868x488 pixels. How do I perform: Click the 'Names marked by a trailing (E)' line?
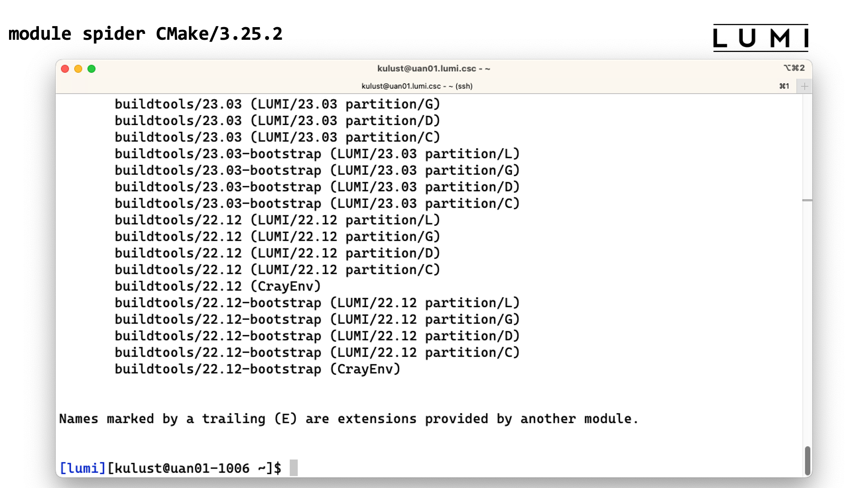click(x=349, y=419)
